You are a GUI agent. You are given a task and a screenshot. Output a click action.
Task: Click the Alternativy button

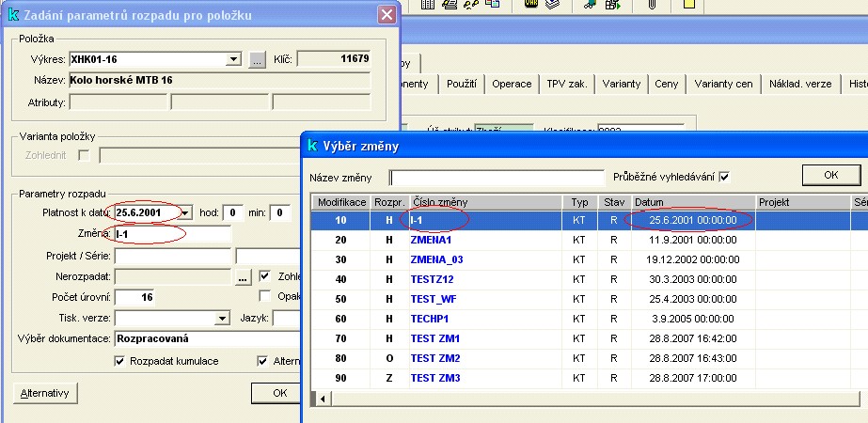[x=45, y=393]
